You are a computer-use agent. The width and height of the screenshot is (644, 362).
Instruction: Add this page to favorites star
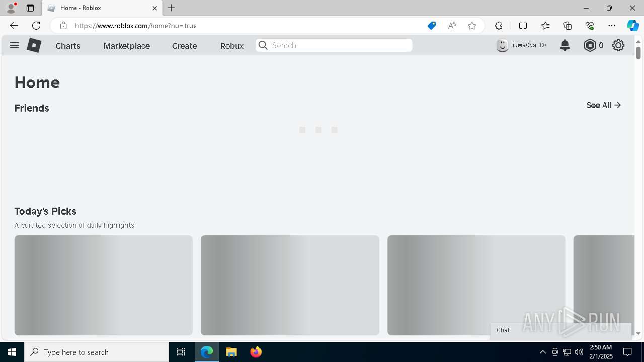pos(472,26)
